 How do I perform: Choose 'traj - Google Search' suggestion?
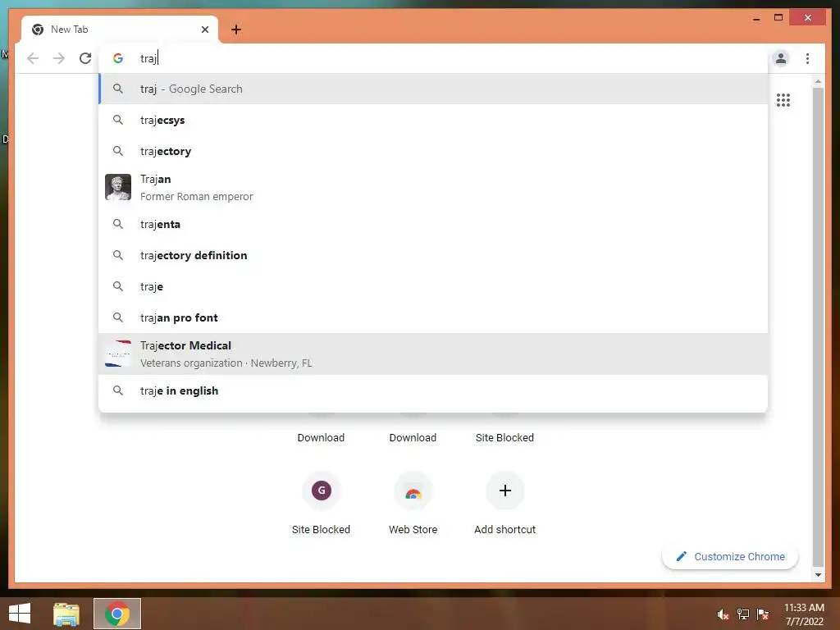pos(433,89)
